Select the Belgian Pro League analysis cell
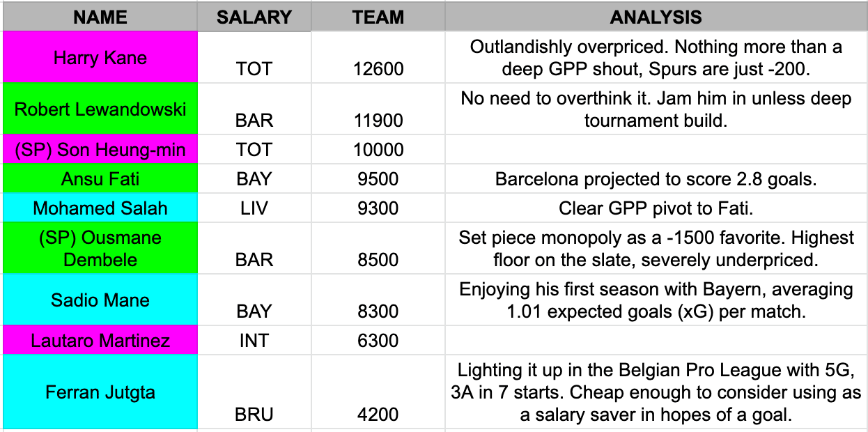The width and height of the screenshot is (868, 432). [x=656, y=392]
